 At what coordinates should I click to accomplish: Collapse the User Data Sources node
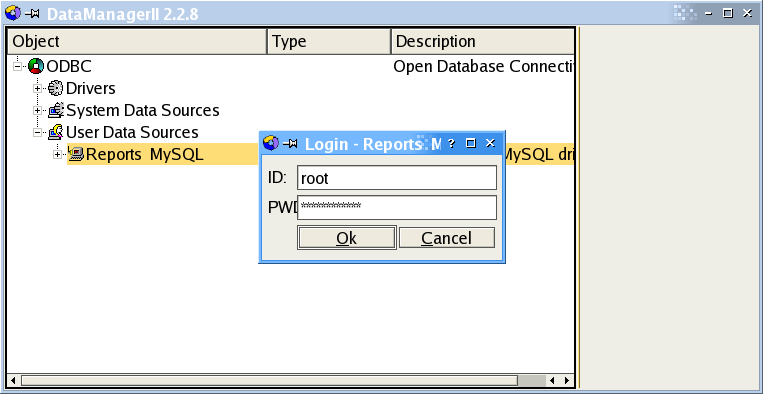point(37,132)
